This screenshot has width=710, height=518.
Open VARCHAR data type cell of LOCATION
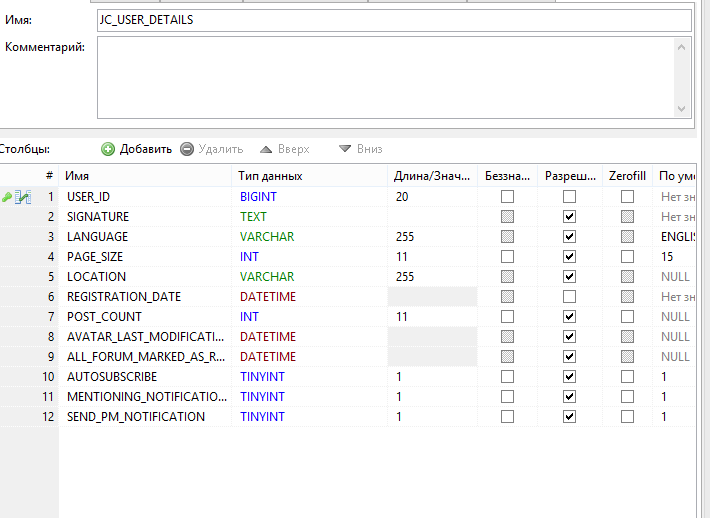click(310, 277)
